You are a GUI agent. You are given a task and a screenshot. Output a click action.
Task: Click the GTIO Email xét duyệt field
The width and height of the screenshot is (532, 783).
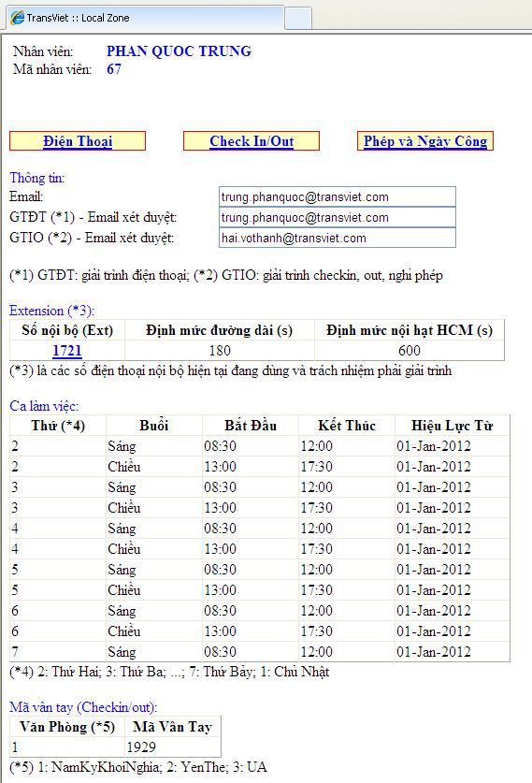point(338,238)
